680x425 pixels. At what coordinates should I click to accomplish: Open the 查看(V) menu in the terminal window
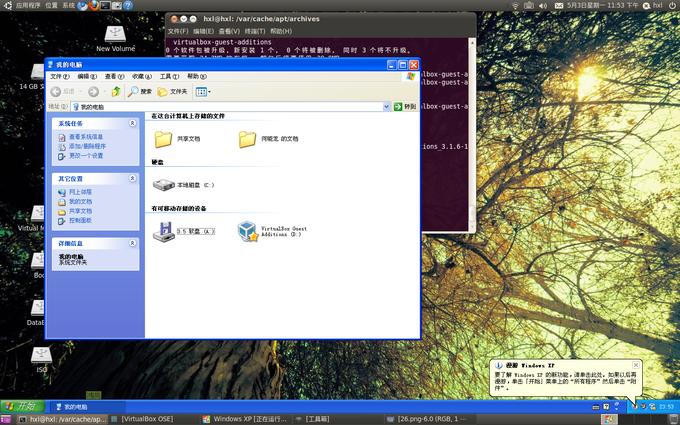[229, 31]
